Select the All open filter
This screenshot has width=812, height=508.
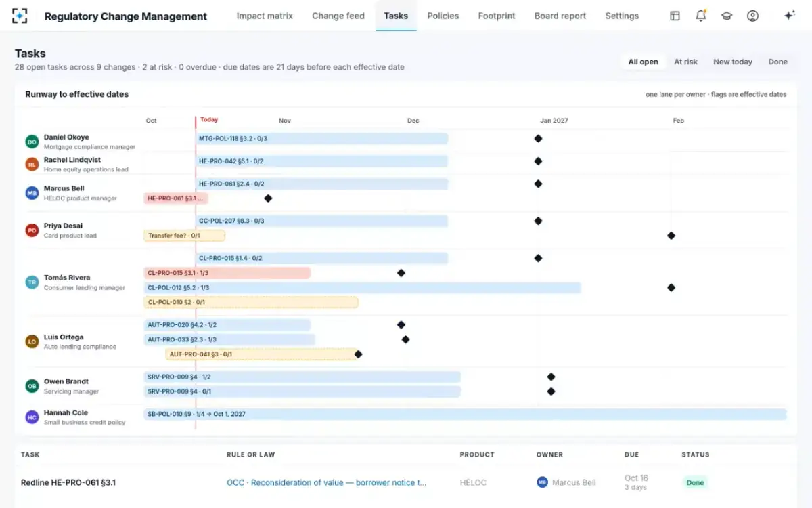(x=643, y=62)
